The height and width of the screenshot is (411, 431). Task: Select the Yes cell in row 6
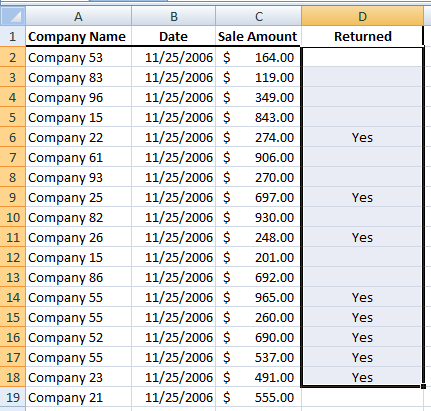362,137
